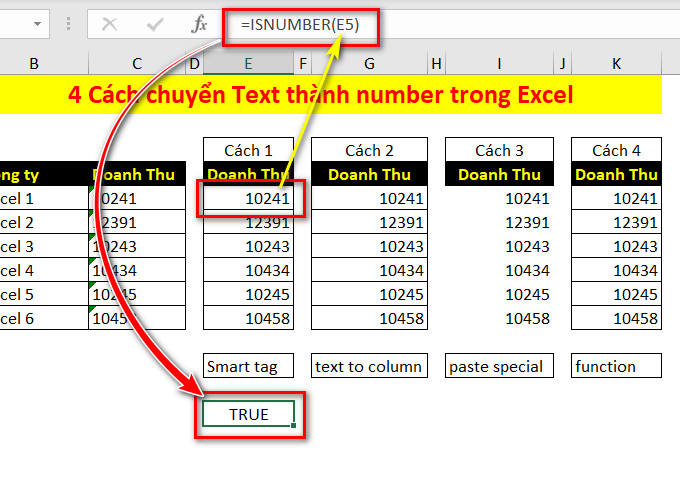Select 10434 in Cách 3 column
This screenshot has width=680, height=495.
(x=499, y=270)
